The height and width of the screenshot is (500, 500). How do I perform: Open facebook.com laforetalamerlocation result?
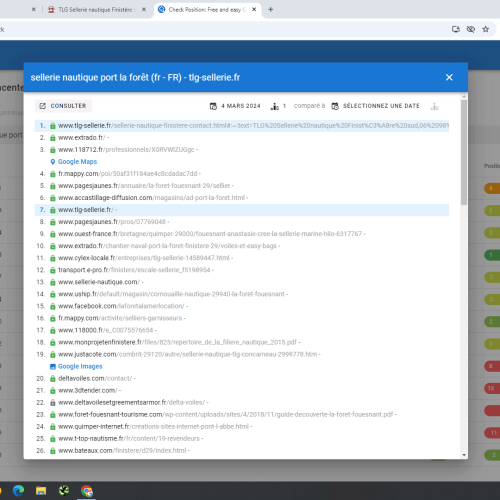(x=121, y=306)
